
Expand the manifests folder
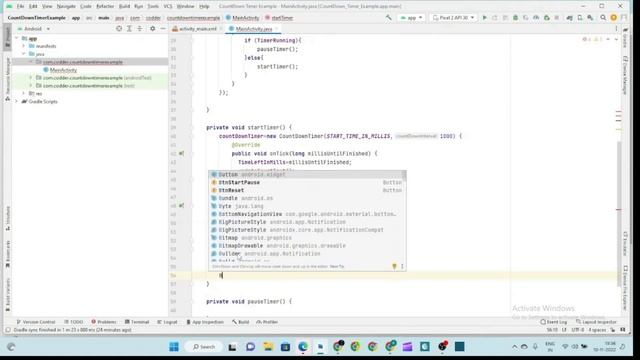24,46
